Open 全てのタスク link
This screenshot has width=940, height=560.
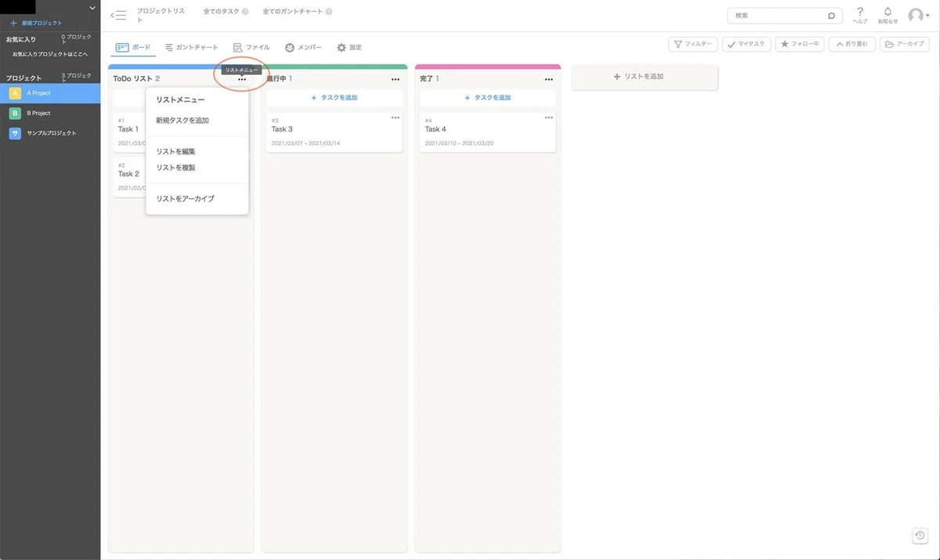pos(221,12)
